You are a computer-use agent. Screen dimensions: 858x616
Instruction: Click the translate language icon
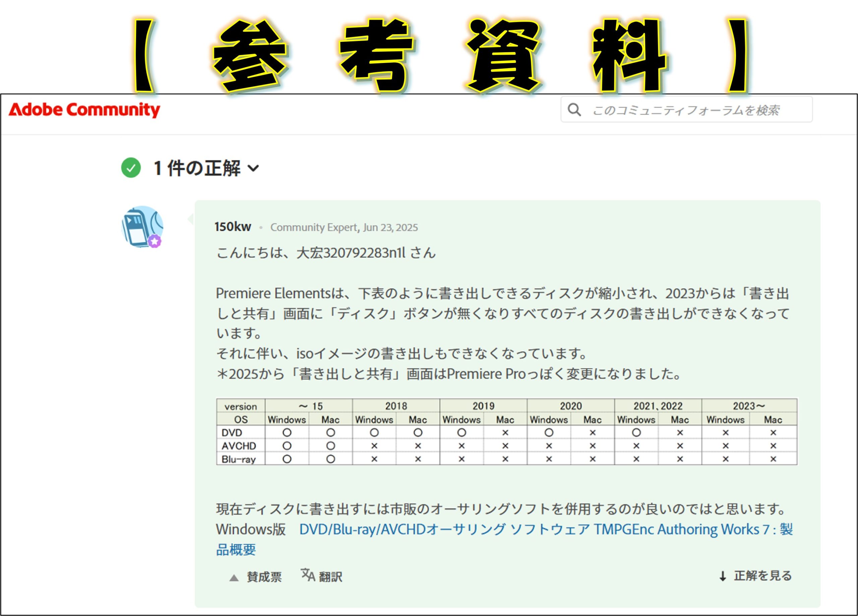(x=308, y=575)
